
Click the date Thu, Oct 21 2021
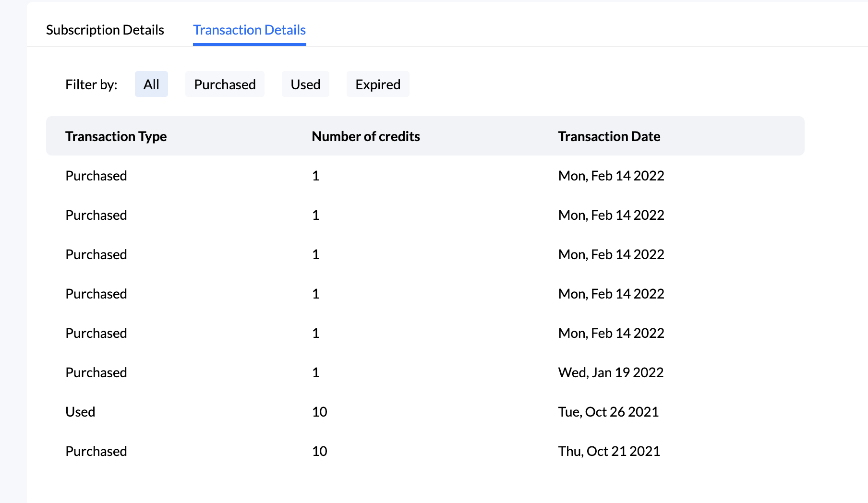pyautogui.click(x=609, y=451)
